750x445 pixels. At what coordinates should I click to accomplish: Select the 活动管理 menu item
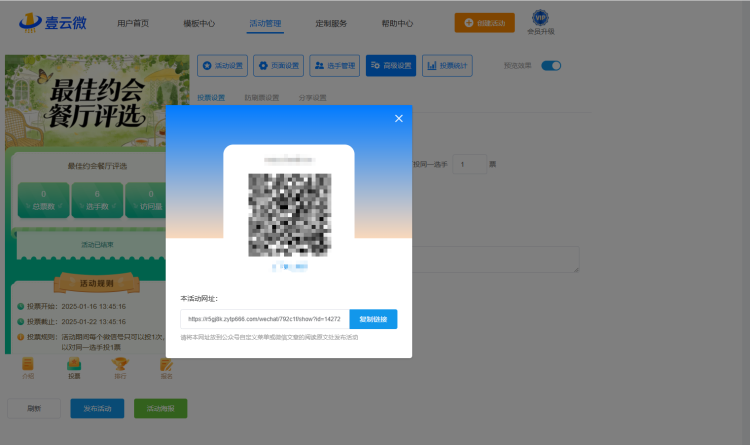265,23
